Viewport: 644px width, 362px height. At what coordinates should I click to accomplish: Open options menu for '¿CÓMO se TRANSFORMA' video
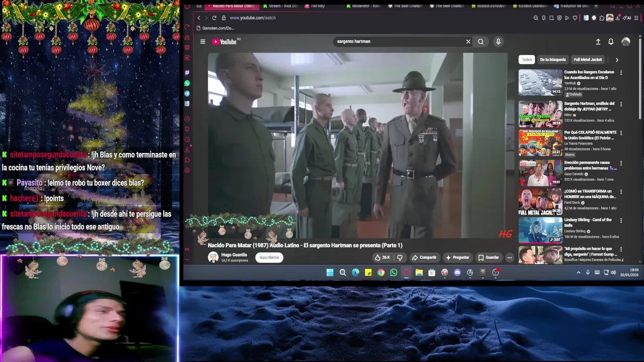pyautogui.click(x=621, y=192)
